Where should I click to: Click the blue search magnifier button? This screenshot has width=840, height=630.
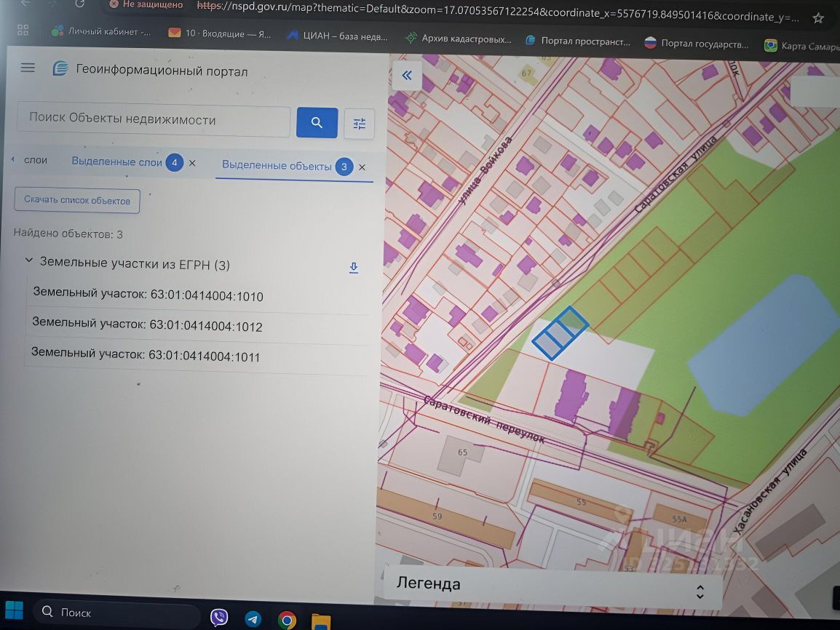click(317, 123)
